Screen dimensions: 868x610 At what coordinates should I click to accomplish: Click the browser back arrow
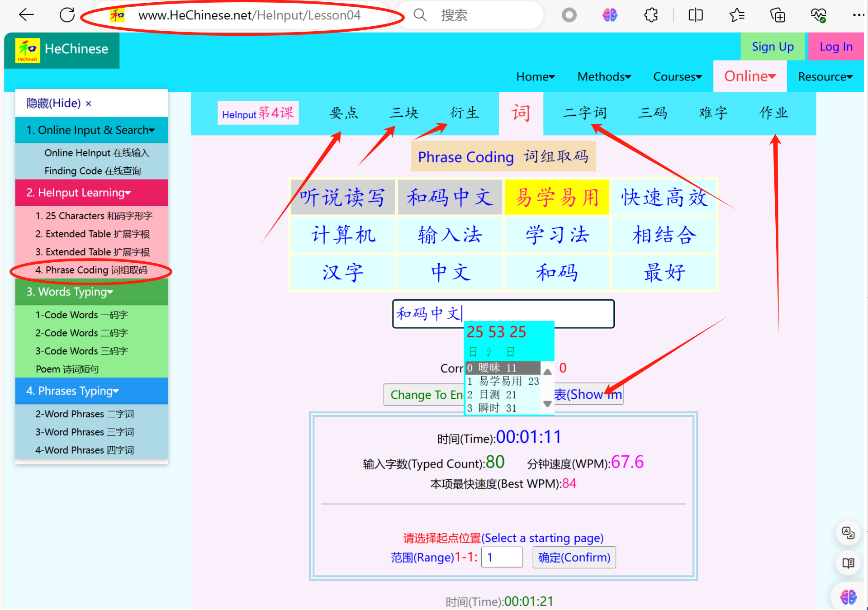click(26, 15)
